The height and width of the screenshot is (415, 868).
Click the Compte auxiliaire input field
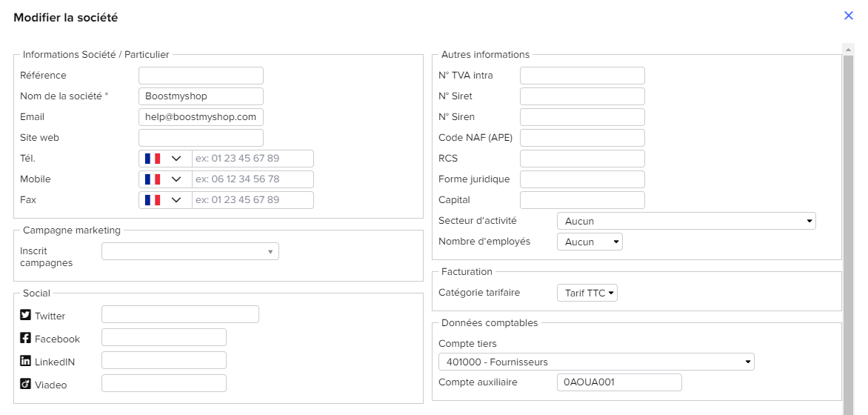(619, 382)
